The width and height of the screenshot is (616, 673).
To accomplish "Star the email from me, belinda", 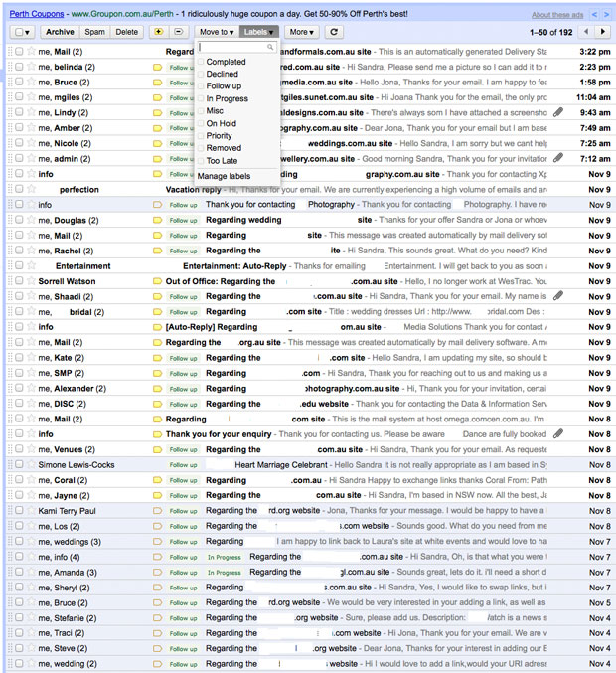I will [31, 67].
